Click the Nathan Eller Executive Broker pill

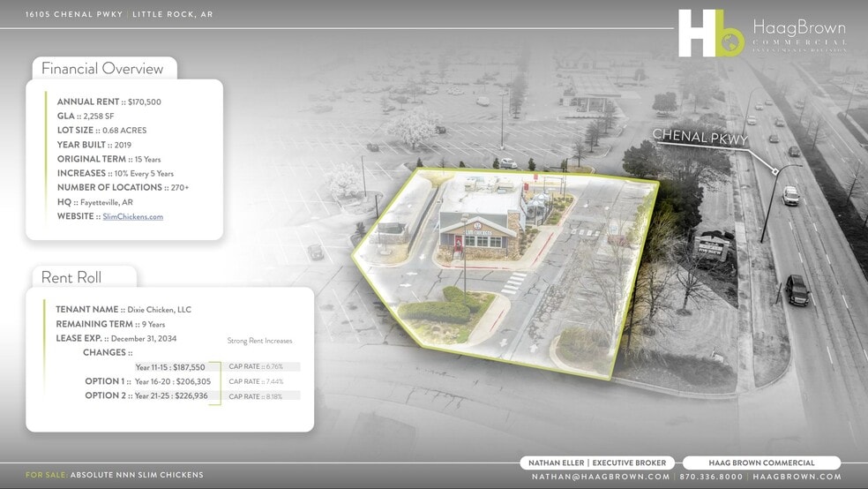(597, 463)
